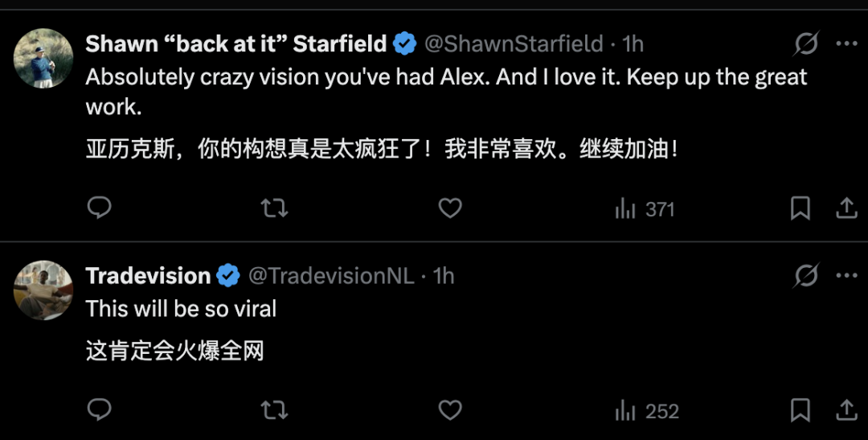Repost Tradevision's tweet
This screenshot has width=868, height=440.
tap(274, 411)
